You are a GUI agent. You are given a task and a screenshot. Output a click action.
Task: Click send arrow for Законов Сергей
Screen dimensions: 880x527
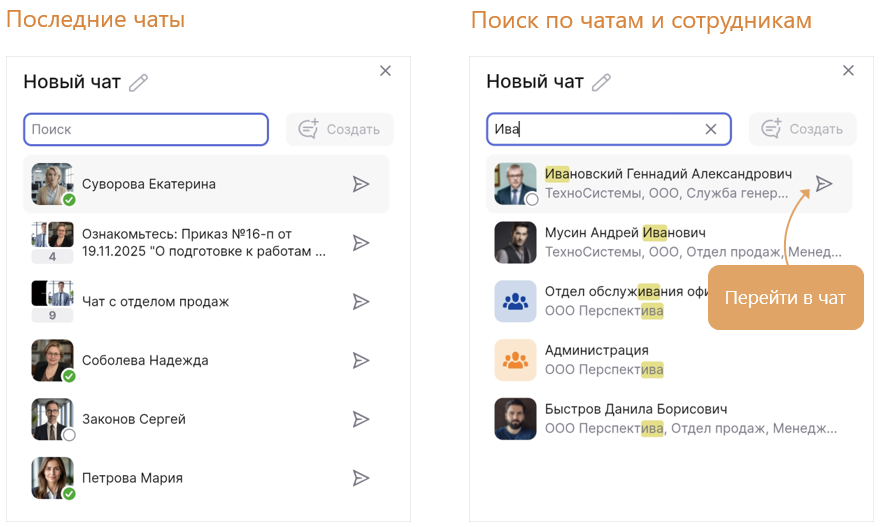361,420
